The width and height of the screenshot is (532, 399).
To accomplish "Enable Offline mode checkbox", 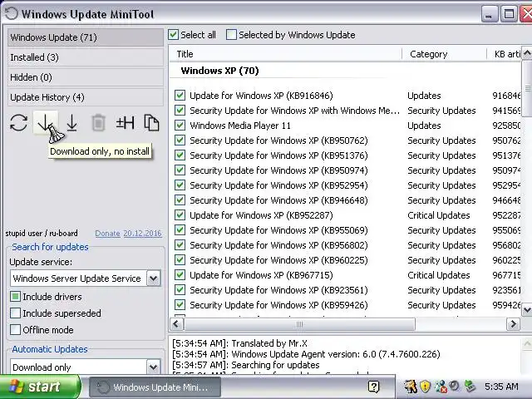I will (x=15, y=329).
